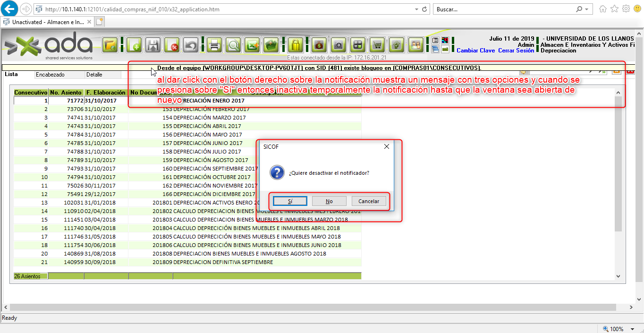Viewport: 644px width, 333px height.
Task: Click the printer toolbar icon
Action: click(x=214, y=45)
